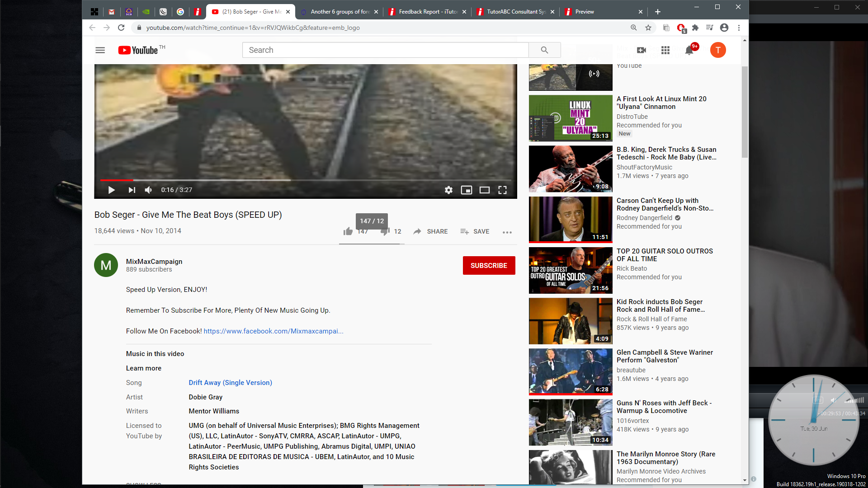Open YouTube hamburger guide menu
This screenshot has width=868, height=488.
[100, 50]
